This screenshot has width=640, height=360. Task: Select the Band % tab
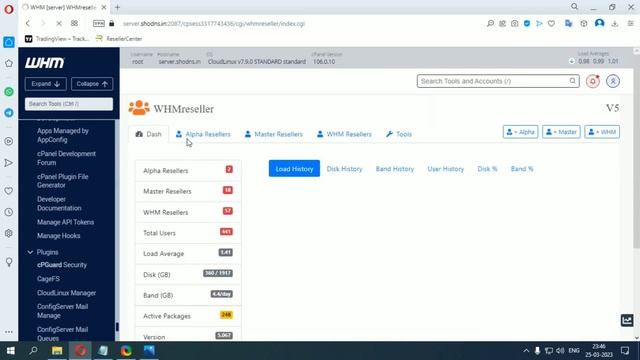click(x=522, y=169)
